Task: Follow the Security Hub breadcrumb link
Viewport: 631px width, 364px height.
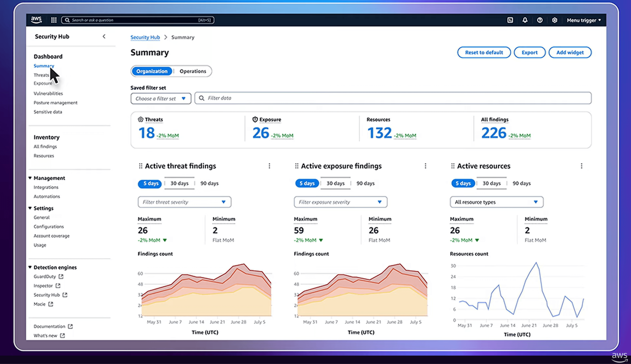Action: (145, 37)
